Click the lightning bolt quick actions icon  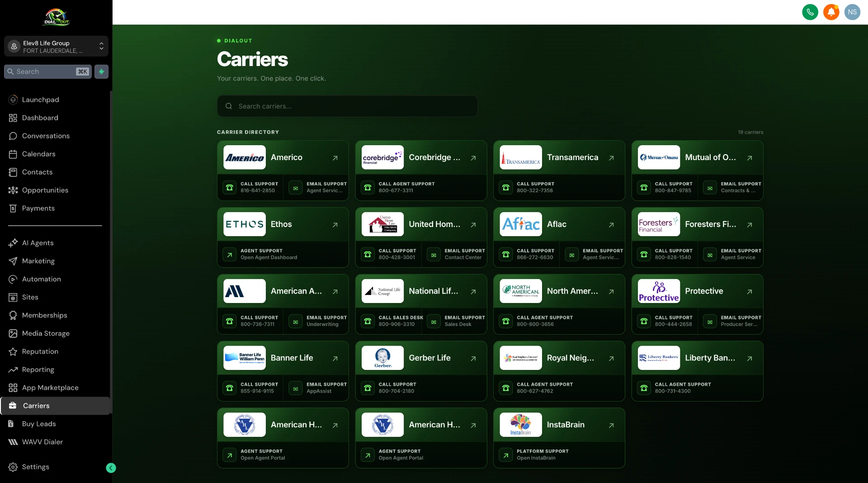point(101,71)
